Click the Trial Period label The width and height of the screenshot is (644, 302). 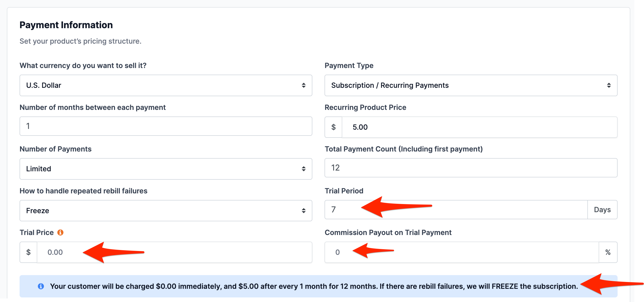(344, 191)
